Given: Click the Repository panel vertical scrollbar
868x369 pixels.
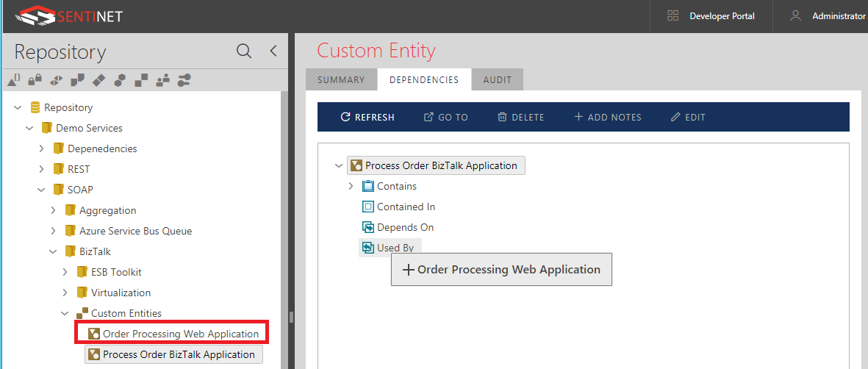Looking at the screenshot, I should pyautogui.click(x=285, y=230).
